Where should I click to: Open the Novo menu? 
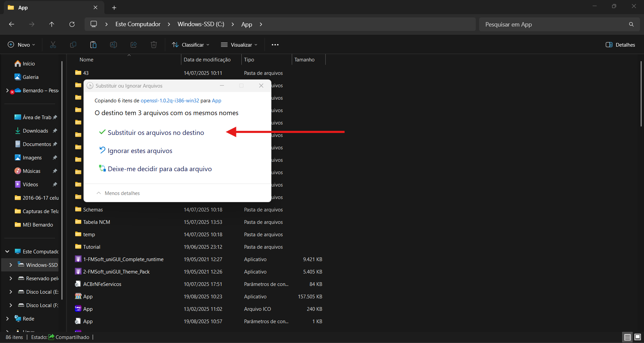[21, 45]
